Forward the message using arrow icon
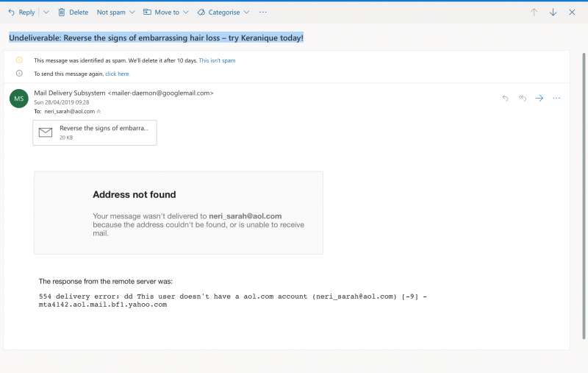Viewport: 588px width, 373px height. 539,98
